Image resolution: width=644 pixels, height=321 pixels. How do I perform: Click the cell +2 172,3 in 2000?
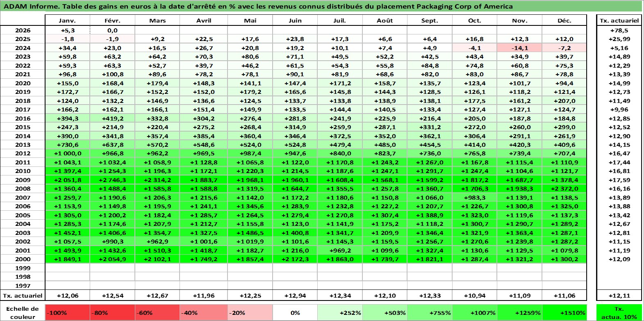point(295,259)
